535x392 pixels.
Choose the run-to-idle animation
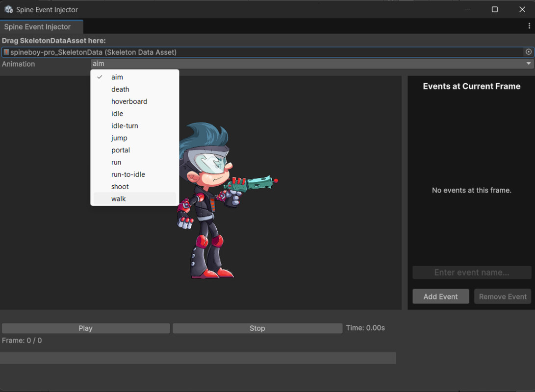point(135,174)
